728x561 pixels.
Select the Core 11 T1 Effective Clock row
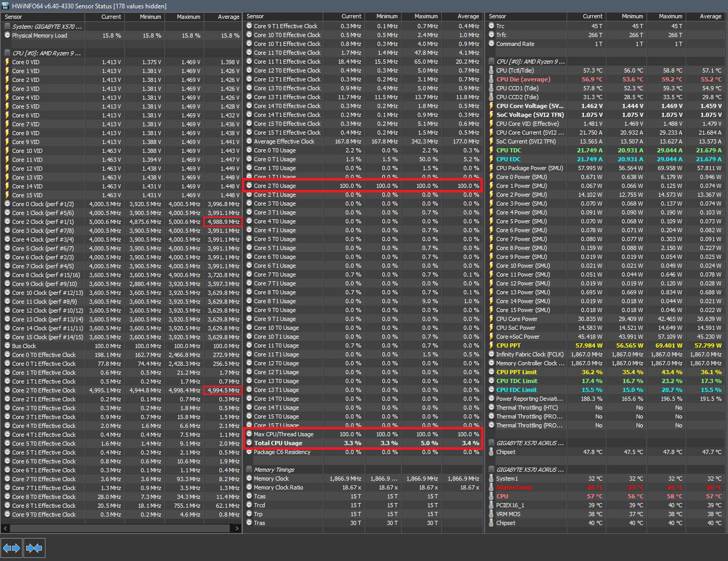click(362, 62)
